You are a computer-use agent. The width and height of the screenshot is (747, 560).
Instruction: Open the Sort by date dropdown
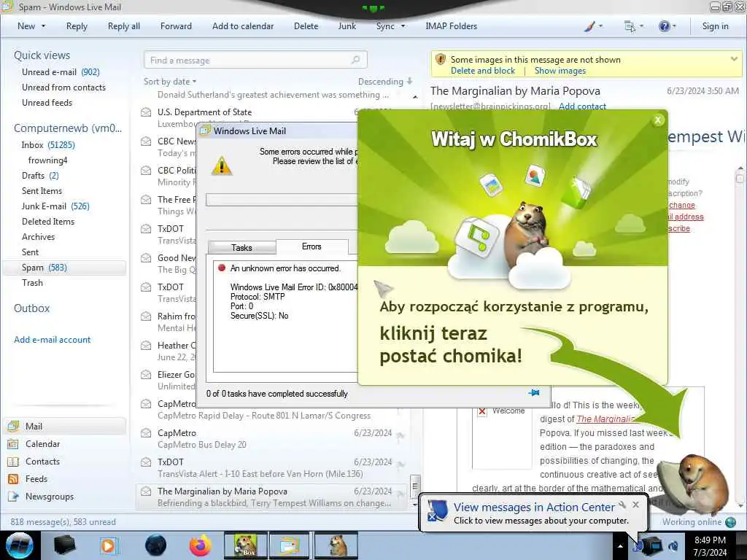[170, 82]
